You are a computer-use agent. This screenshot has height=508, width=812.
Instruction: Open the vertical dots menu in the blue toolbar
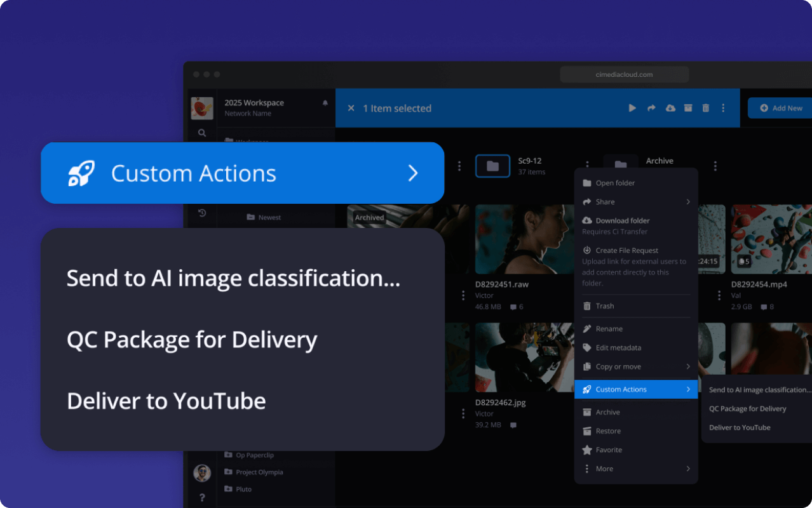[x=723, y=109]
